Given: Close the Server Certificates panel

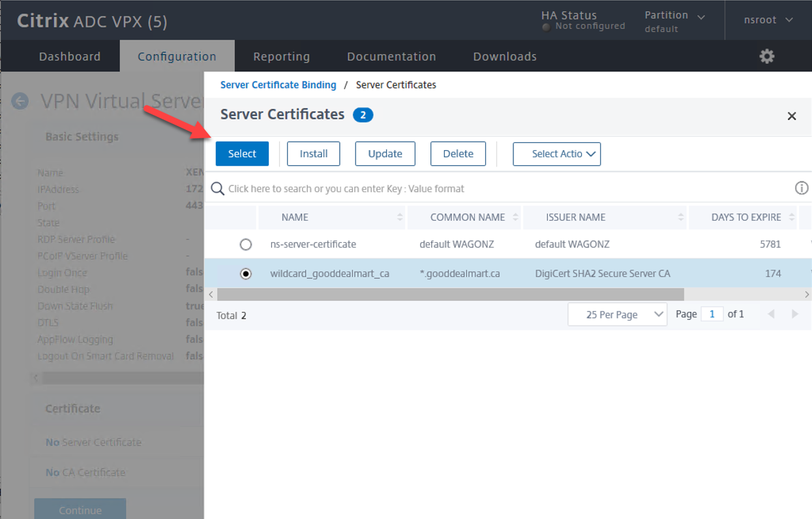Looking at the screenshot, I should (791, 116).
